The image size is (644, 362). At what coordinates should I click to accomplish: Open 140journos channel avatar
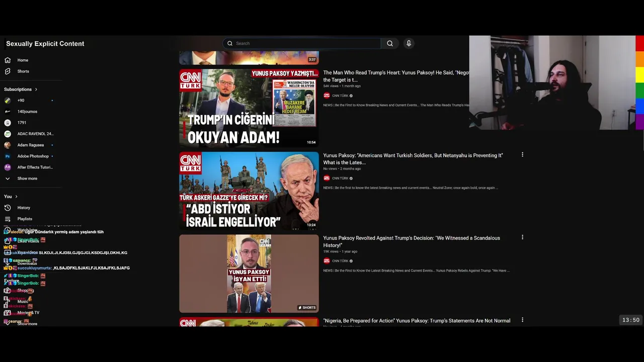coord(8,112)
